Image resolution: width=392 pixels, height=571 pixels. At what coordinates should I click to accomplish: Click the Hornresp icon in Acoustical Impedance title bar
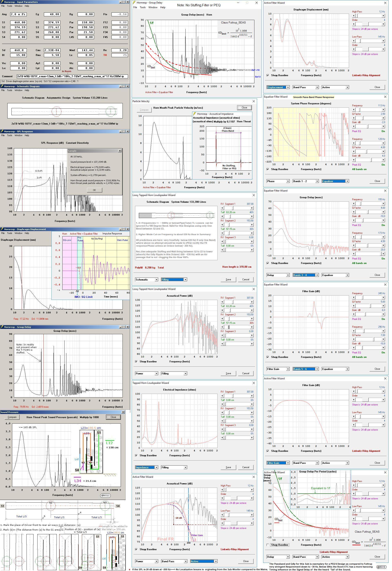pyautogui.click(x=195, y=114)
